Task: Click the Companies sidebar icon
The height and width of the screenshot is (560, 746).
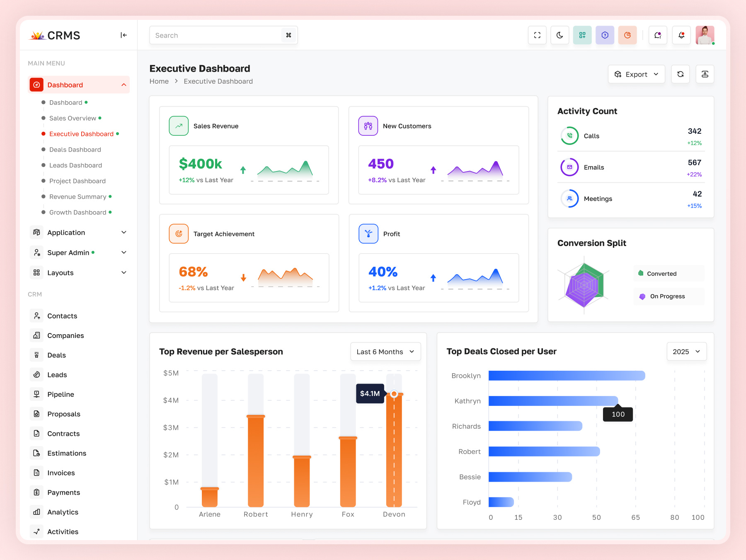Action: pos(36,335)
